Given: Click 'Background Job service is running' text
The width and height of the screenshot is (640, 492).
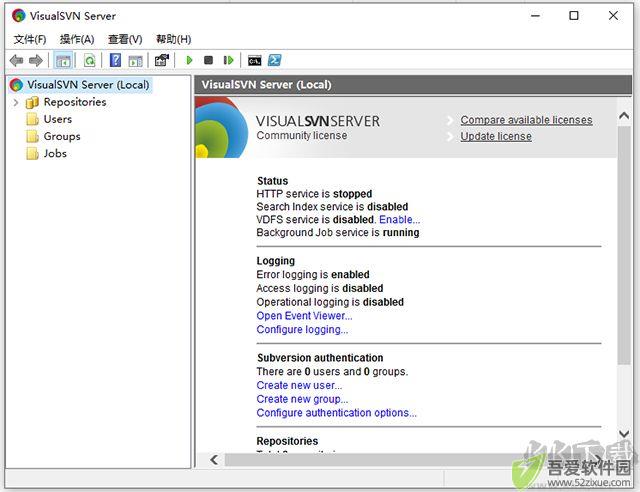Looking at the screenshot, I should [338, 232].
